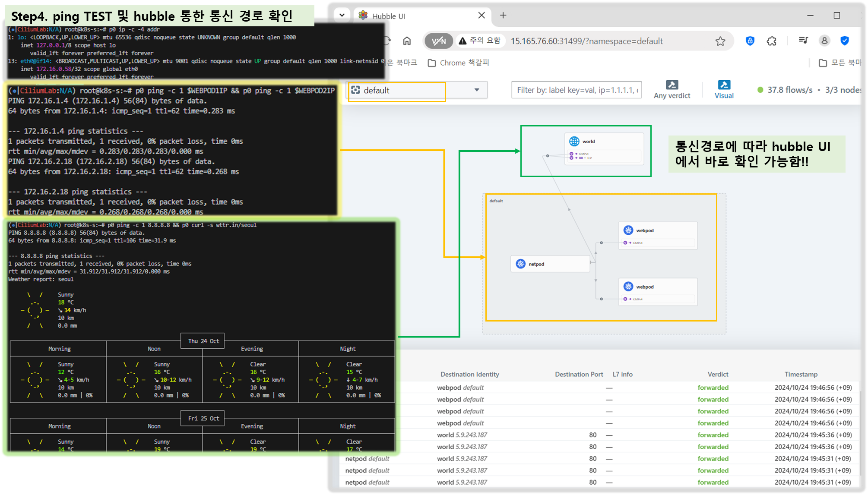Image resolution: width=868 pixels, height=495 pixels.
Task: Select the upper webpod service card
Action: click(657, 235)
